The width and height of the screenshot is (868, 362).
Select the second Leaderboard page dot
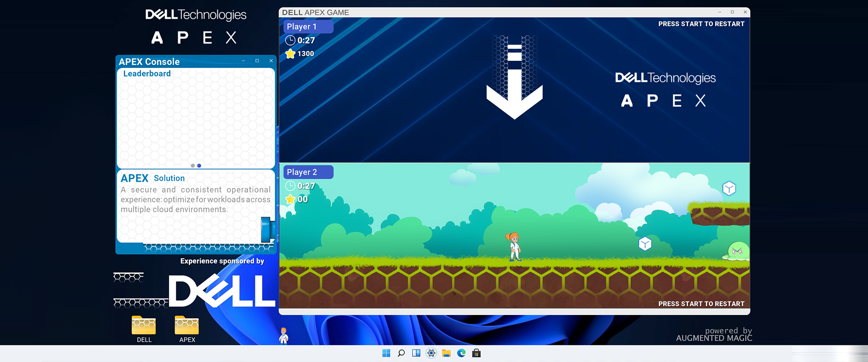(x=199, y=166)
